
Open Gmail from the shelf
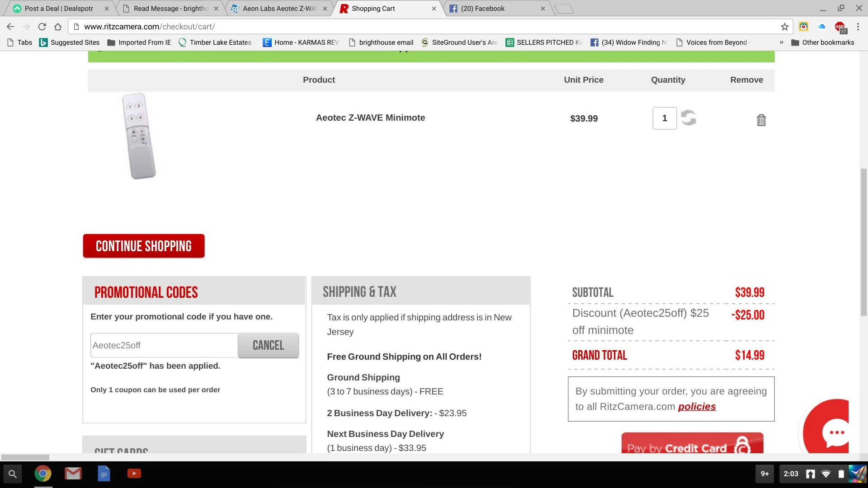(x=73, y=474)
